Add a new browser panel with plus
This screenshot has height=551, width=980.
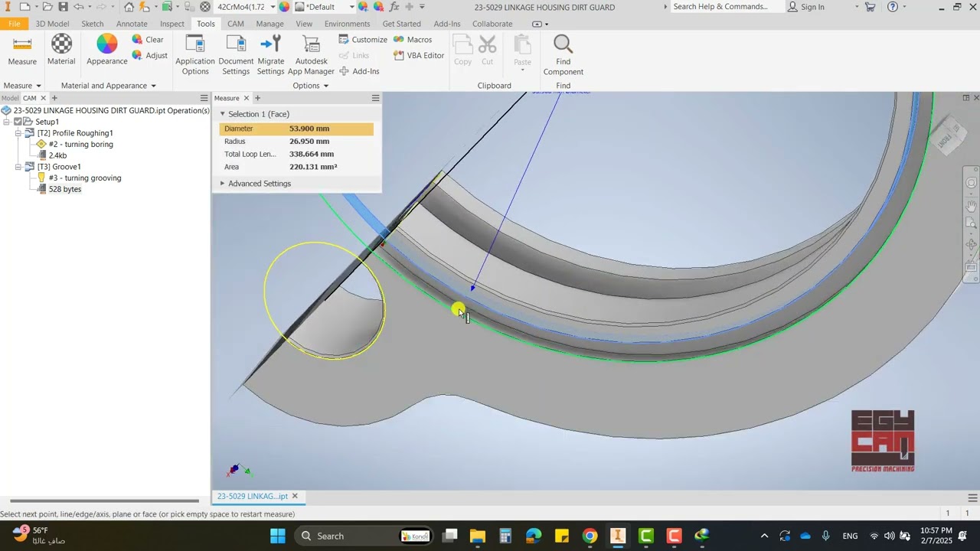[54, 98]
